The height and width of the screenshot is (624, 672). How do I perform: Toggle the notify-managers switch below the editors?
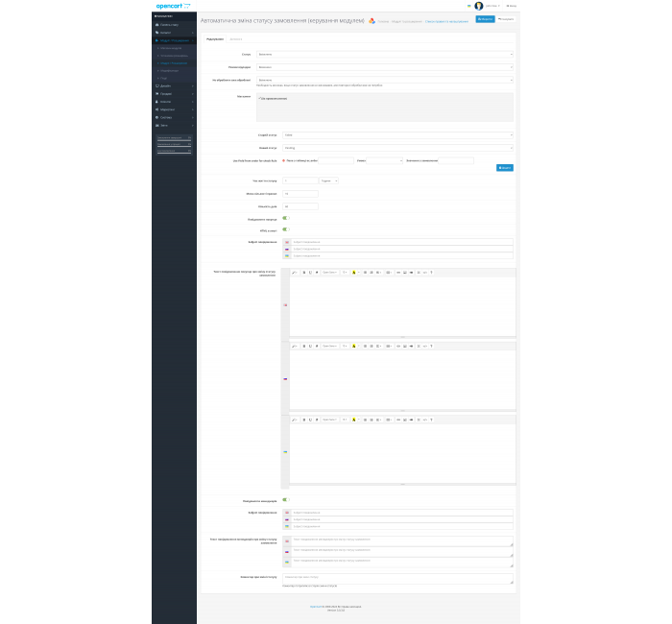coord(286,500)
